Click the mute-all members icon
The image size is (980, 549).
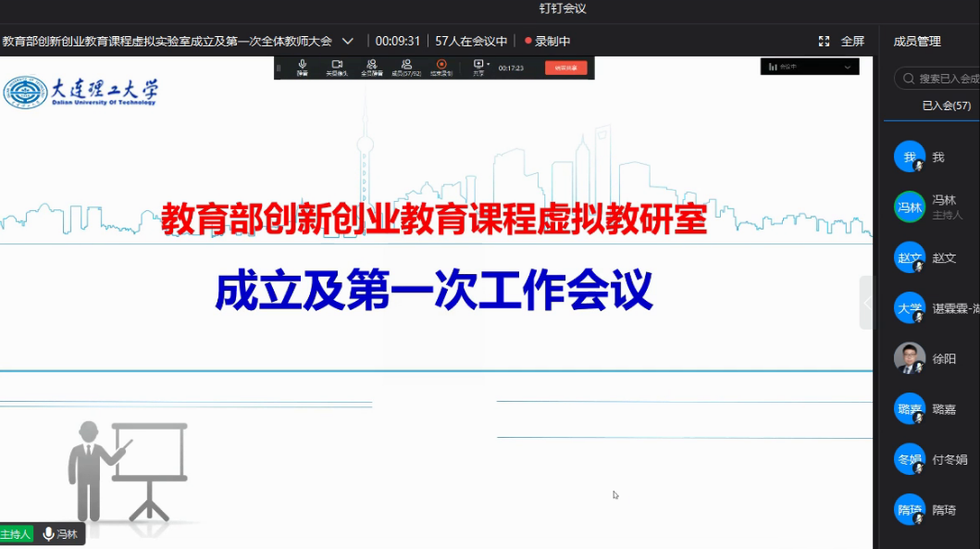[371, 65]
